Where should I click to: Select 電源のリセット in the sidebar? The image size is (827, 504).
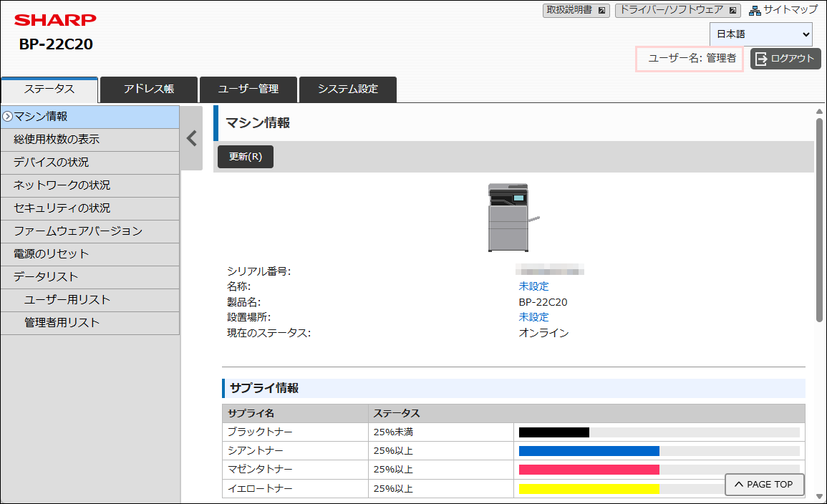point(90,254)
